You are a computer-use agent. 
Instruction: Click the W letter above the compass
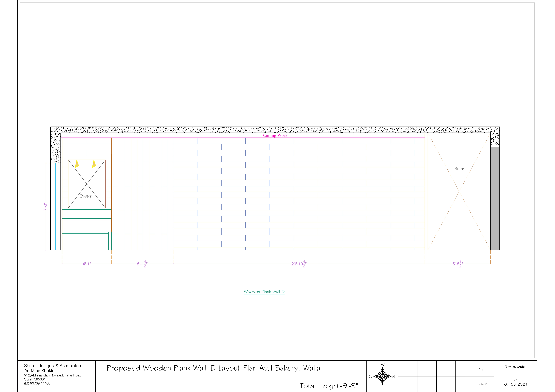click(x=383, y=365)
